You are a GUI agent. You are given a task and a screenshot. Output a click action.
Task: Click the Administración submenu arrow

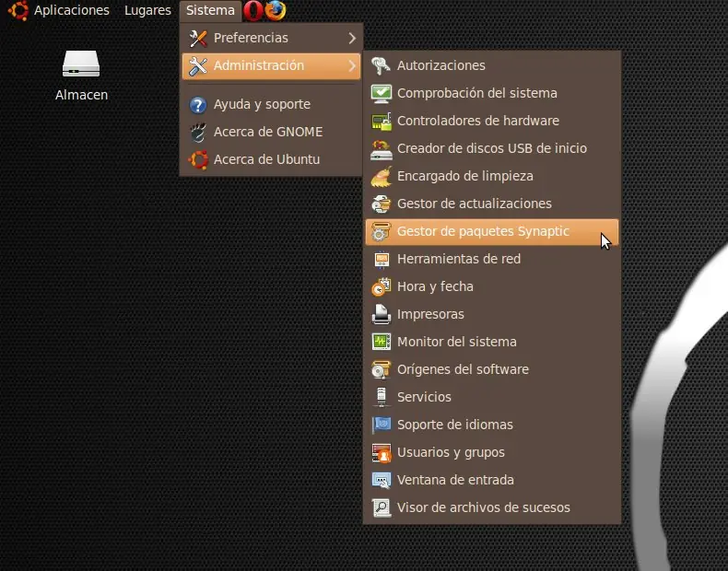352,66
